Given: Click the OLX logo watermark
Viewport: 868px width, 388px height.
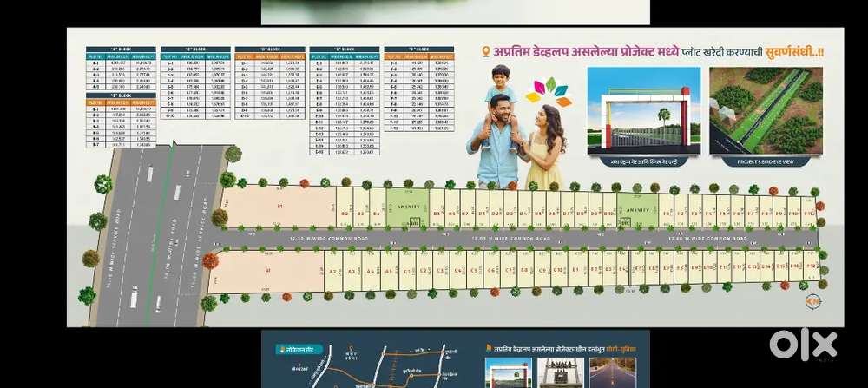Looking at the screenshot, I should (x=802, y=345).
